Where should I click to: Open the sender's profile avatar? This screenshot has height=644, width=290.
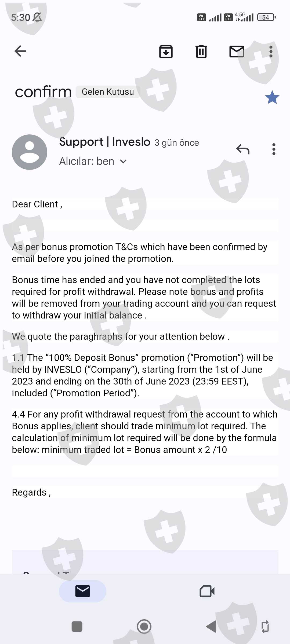tap(30, 152)
